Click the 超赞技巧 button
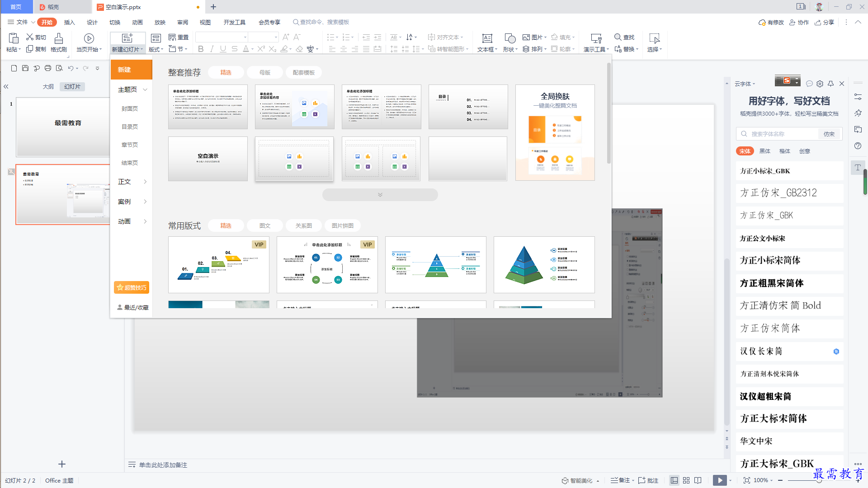This screenshot has height=488, width=868. pos(132,287)
